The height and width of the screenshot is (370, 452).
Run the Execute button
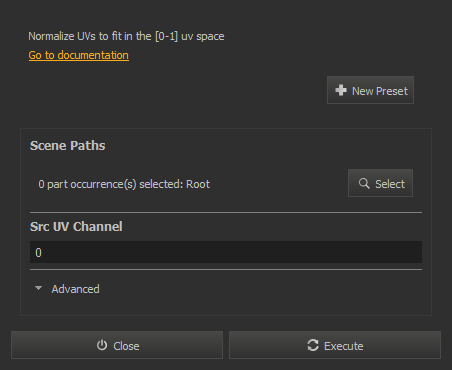(335, 345)
